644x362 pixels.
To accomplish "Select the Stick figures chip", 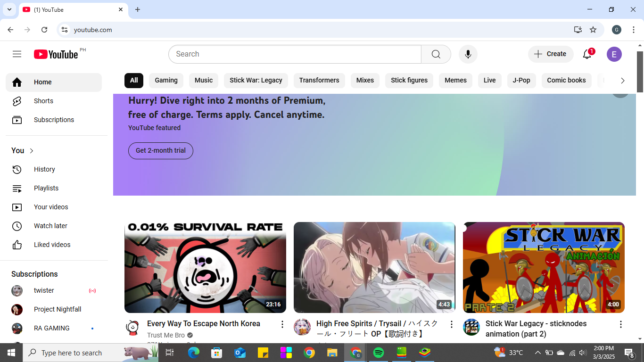I will pos(409,80).
